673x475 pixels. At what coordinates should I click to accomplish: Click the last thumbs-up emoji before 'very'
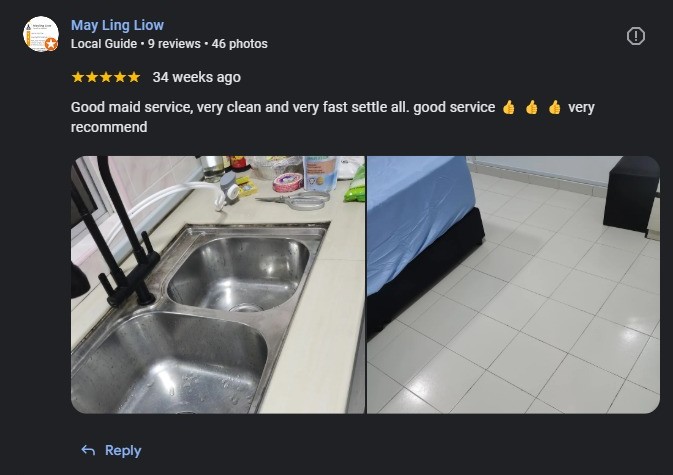pyautogui.click(x=555, y=107)
